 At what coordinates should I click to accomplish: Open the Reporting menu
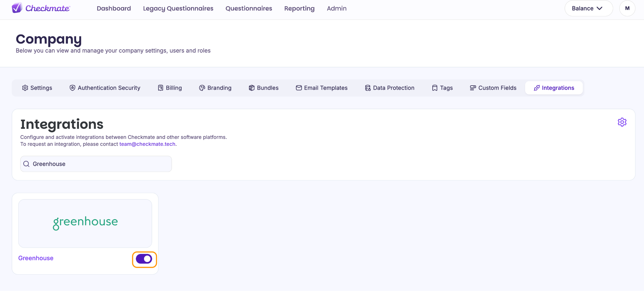pos(299,9)
